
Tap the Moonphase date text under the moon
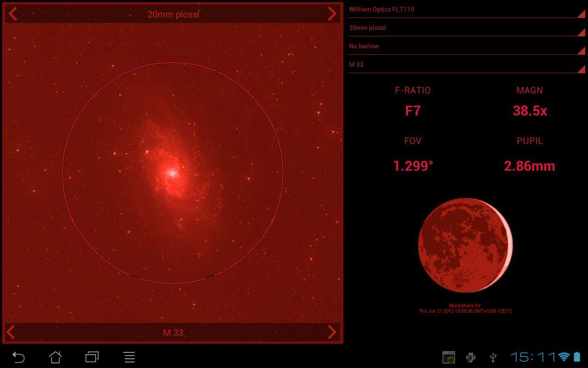point(465,308)
